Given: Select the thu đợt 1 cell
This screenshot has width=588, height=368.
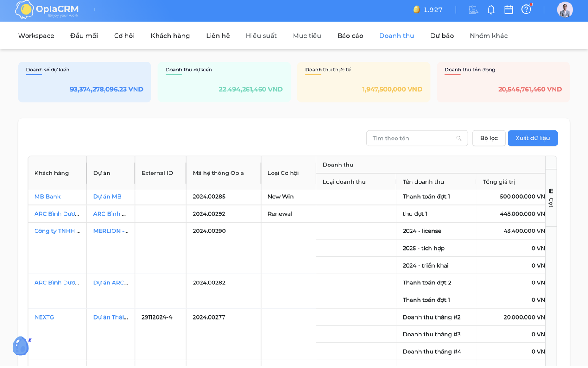Looking at the screenshot, I should (x=436, y=214).
